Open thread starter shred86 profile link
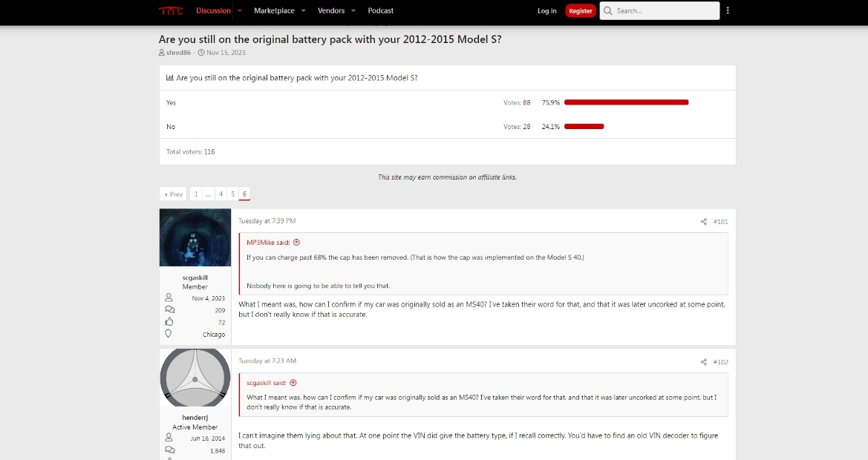Image resolution: width=868 pixels, height=460 pixels. 178,53
